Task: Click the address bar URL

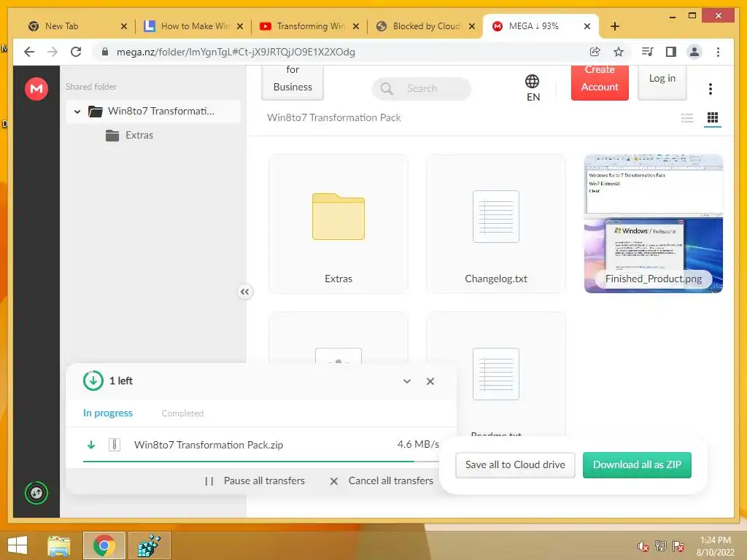Action: click(x=236, y=52)
